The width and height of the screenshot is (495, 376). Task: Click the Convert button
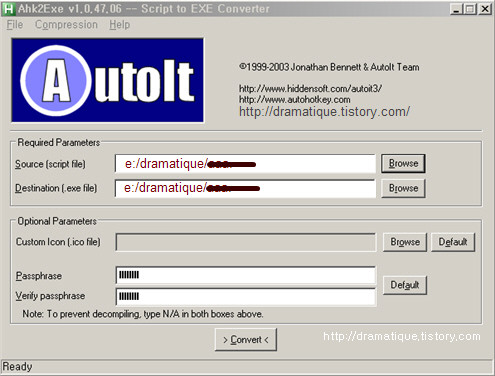[246, 340]
